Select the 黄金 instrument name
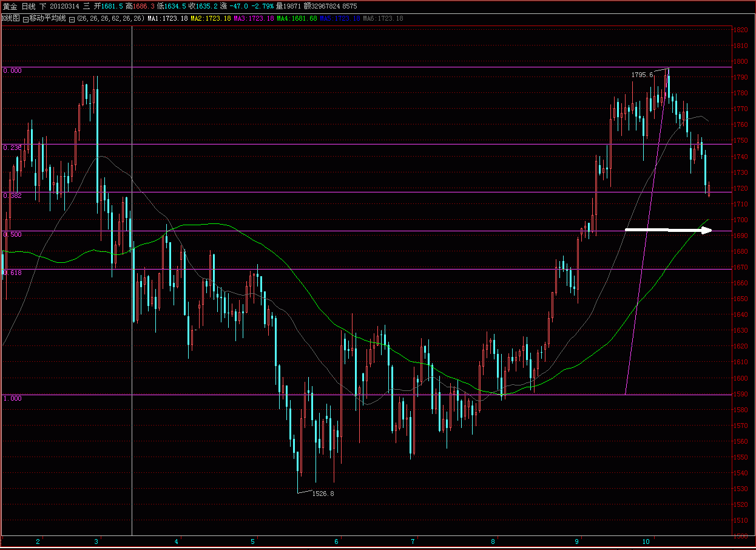 point(10,6)
